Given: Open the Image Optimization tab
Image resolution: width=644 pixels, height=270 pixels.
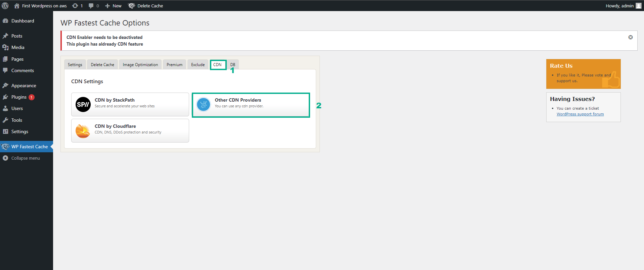Looking at the screenshot, I should (140, 65).
